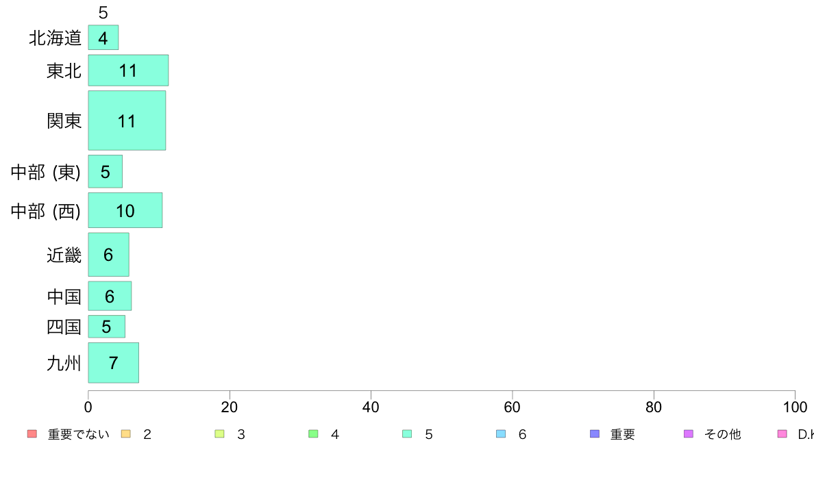814x504 pixels.
Task: Select the 中部 (西) bar showing 10
Action: click(125, 210)
